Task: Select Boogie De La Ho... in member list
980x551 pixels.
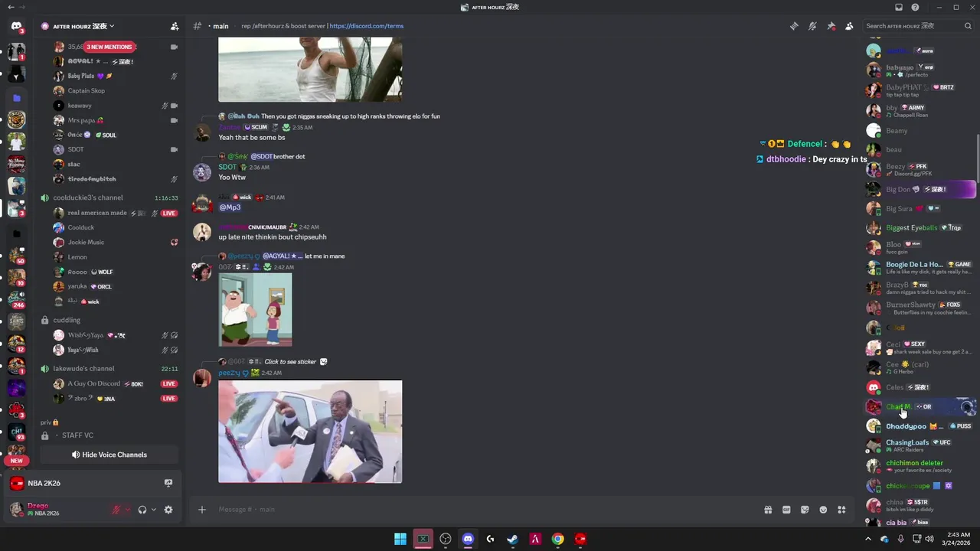Action: coord(920,268)
